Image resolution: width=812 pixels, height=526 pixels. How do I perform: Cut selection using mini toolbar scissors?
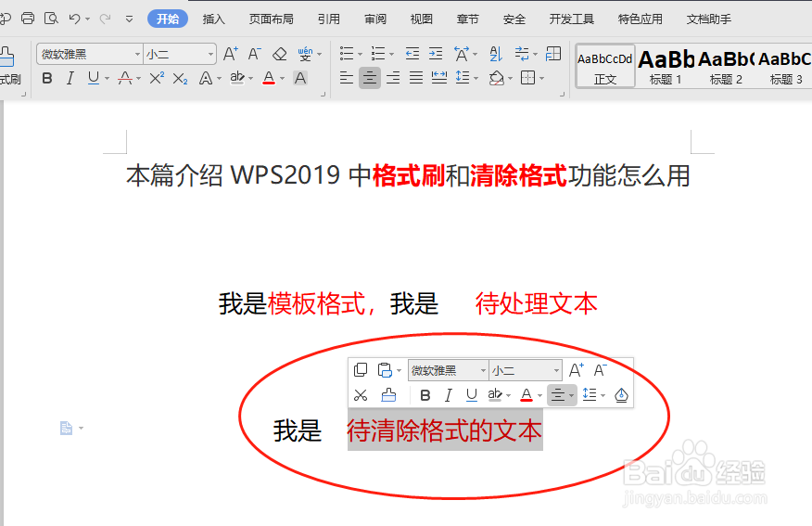(x=361, y=395)
